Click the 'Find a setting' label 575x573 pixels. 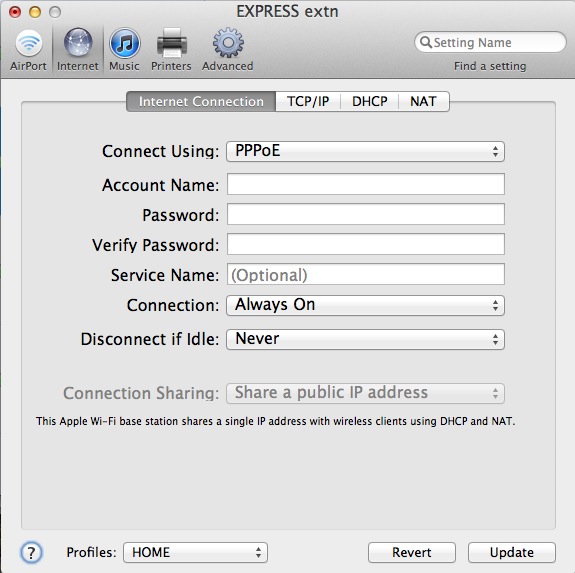click(490, 66)
